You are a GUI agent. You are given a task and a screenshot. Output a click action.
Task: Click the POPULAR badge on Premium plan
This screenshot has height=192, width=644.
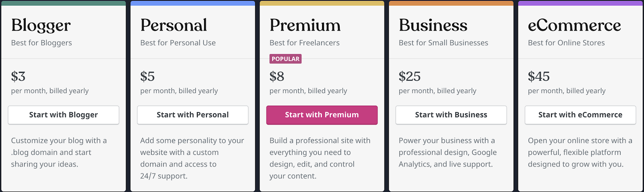[285, 59]
